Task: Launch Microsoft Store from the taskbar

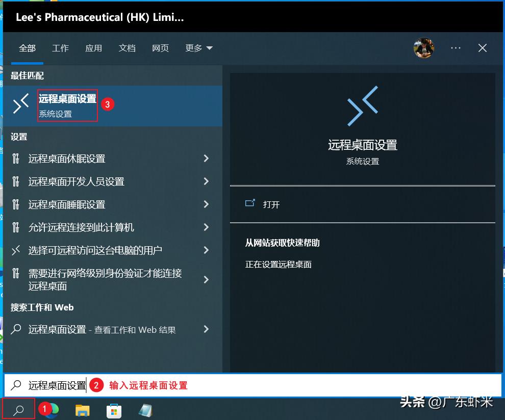Action: [x=113, y=409]
